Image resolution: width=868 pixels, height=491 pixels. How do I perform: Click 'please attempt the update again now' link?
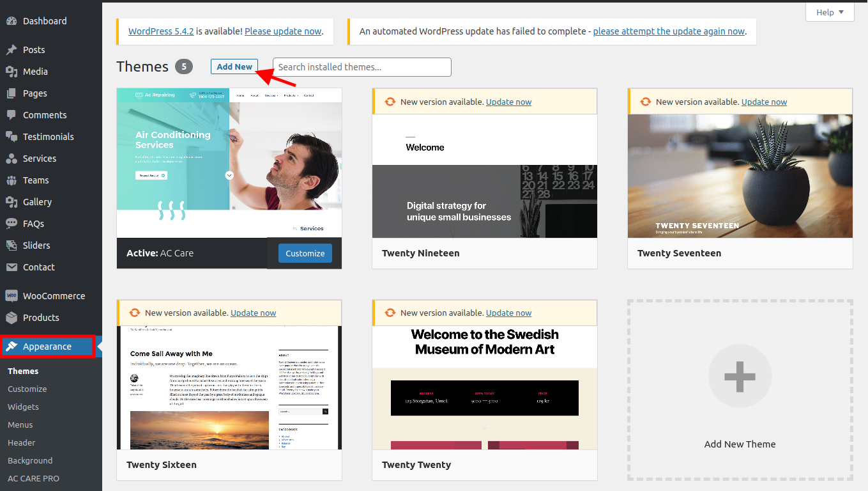click(669, 31)
